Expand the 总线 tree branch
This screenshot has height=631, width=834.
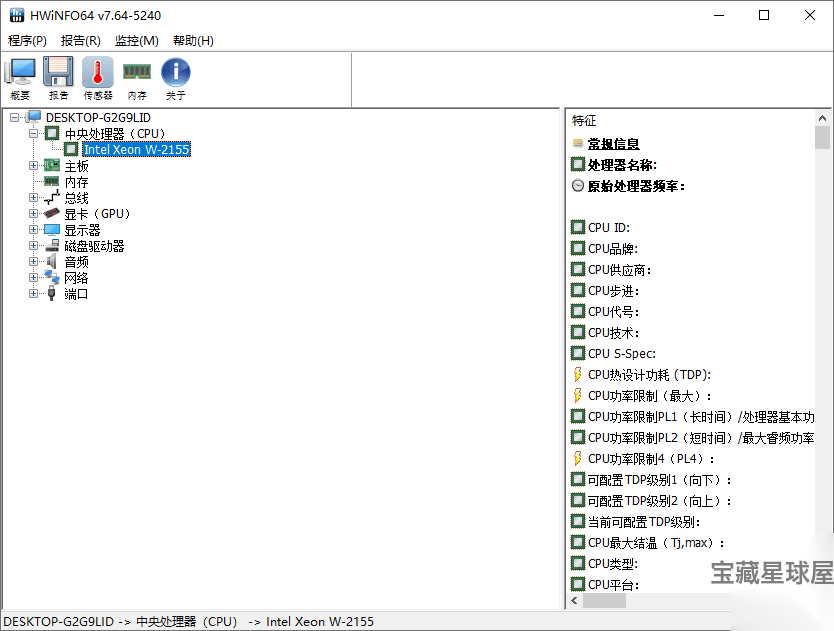pos(34,197)
